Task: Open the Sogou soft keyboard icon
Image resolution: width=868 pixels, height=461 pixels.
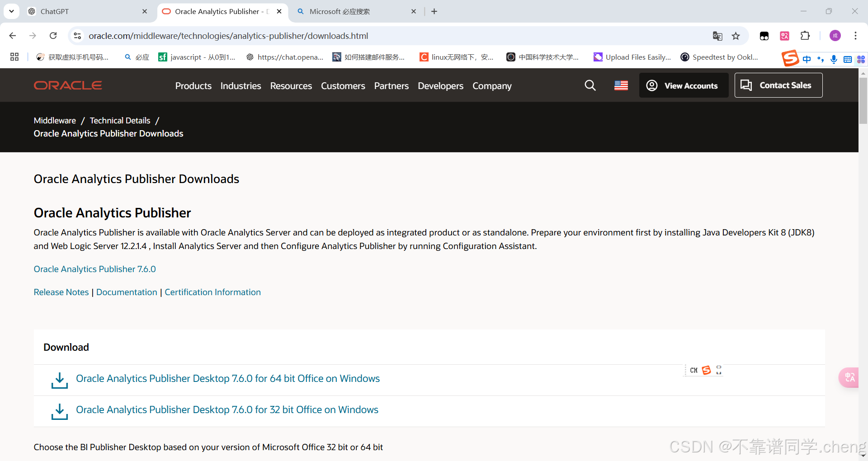Action: 848,59
